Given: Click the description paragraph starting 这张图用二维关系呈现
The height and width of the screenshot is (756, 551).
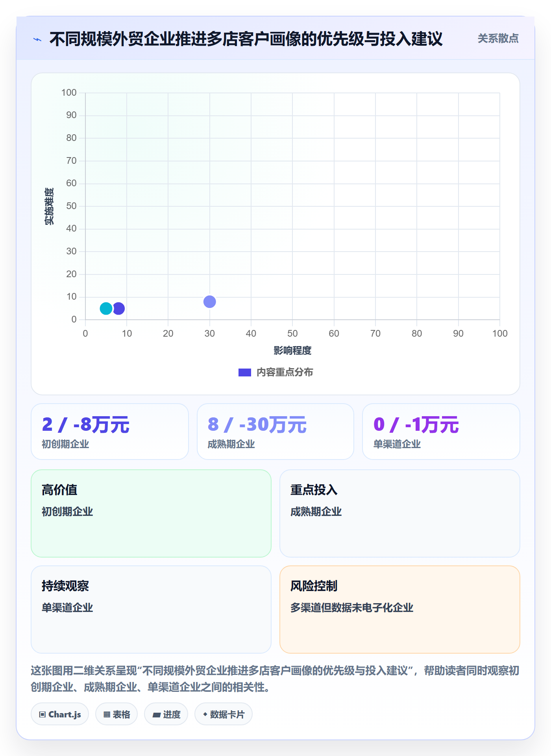Looking at the screenshot, I should [x=275, y=679].
